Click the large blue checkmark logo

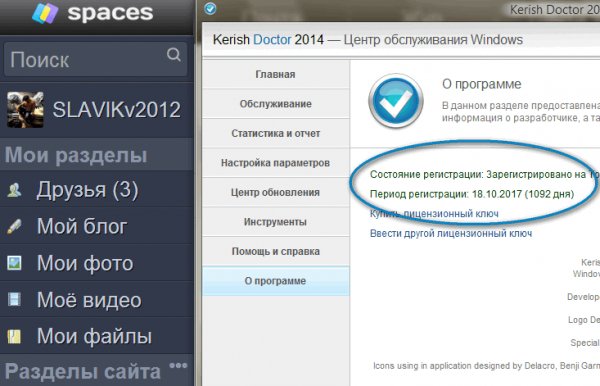coord(396,101)
